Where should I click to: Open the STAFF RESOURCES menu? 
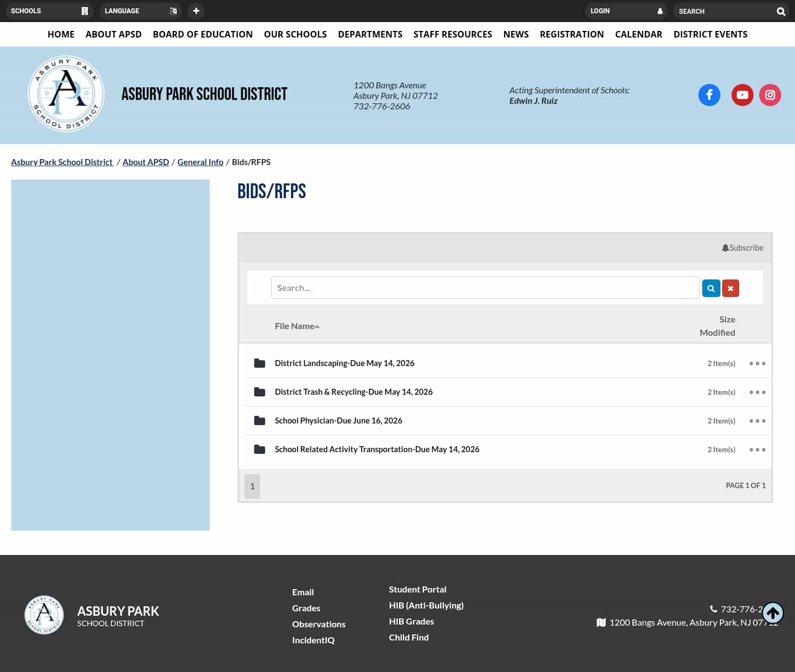point(453,34)
